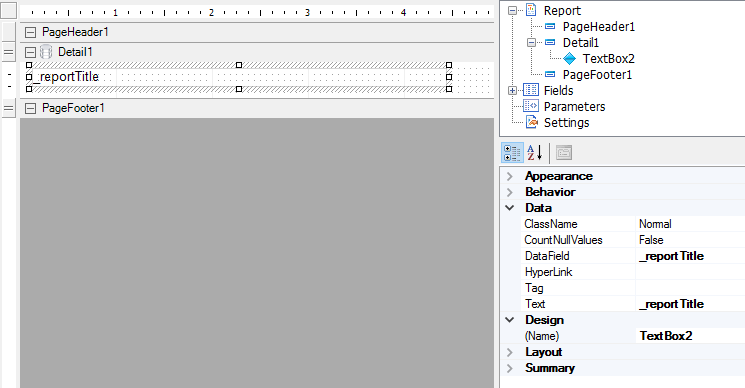Viewport: 745px width, 388px height.
Task: Select the CountNullValues property label
Action: click(x=563, y=240)
